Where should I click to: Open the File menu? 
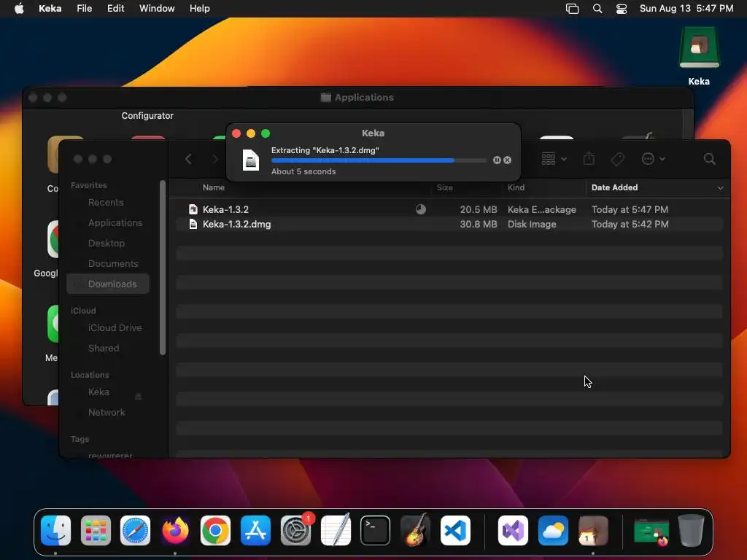(x=85, y=9)
